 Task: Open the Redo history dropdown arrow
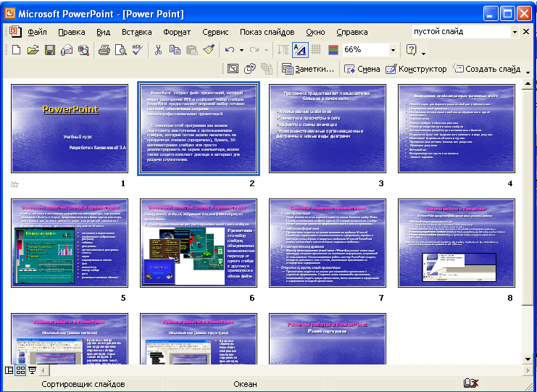[x=266, y=50]
